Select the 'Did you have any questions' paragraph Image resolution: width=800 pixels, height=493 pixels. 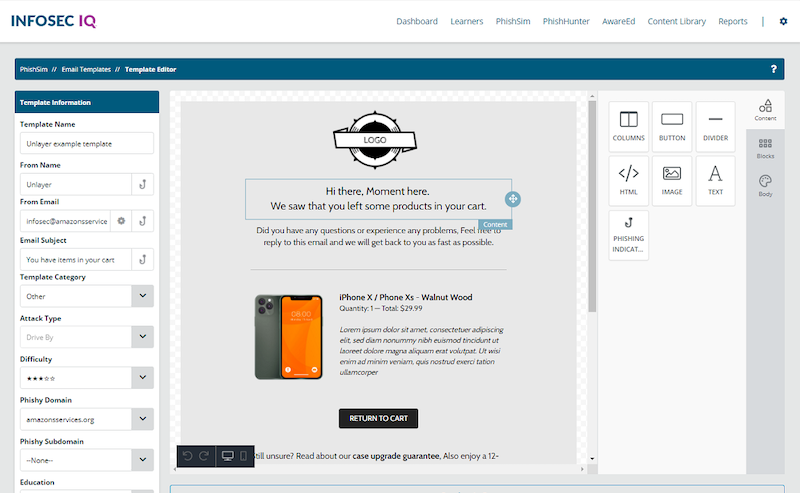pyautogui.click(x=378, y=236)
